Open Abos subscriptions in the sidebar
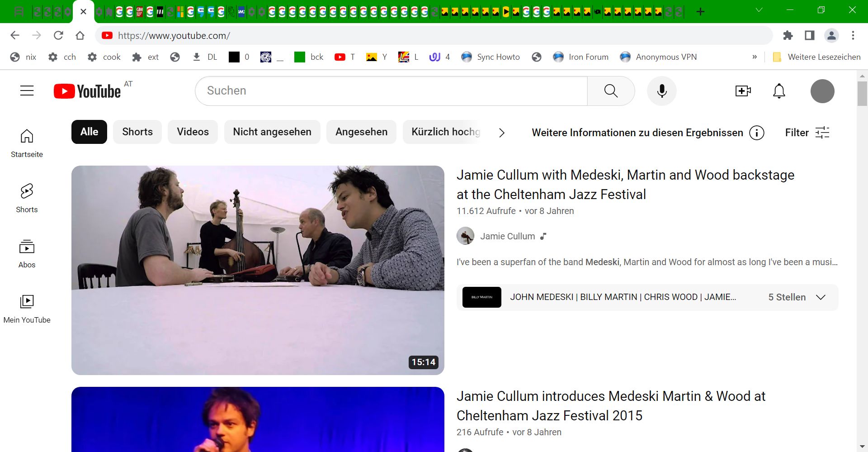The image size is (868, 452). click(27, 254)
